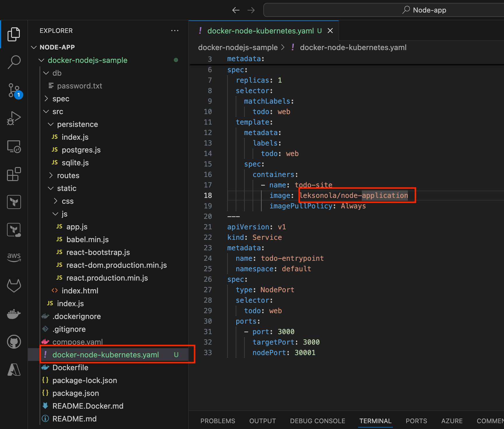Open the Terraform Cloud icon
The image size is (504, 429).
pyautogui.click(x=14, y=230)
